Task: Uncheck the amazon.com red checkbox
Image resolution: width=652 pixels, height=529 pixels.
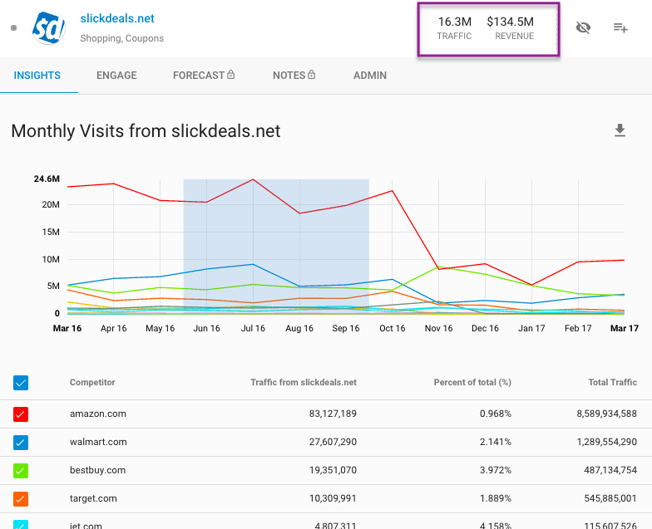Action: (x=21, y=414)
